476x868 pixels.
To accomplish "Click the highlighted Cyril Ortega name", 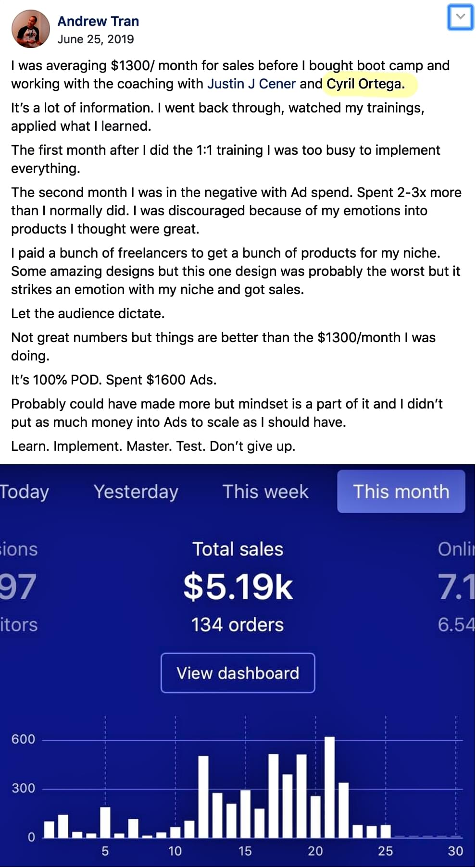I will pos(364,84).
